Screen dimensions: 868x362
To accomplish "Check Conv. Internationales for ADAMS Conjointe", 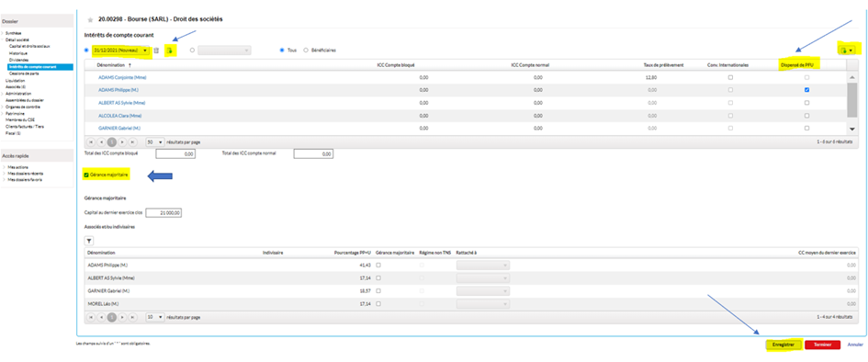I will pos(730,77).
